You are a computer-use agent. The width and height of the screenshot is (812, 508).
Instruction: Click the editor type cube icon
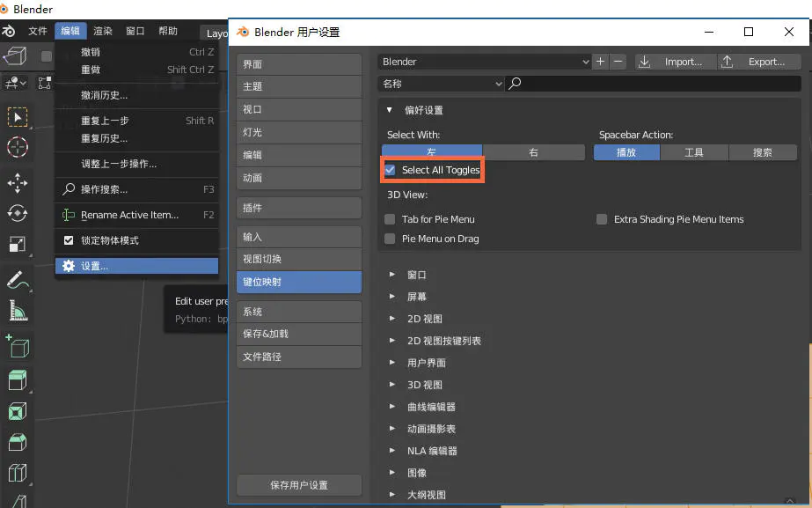coord(15,55)
